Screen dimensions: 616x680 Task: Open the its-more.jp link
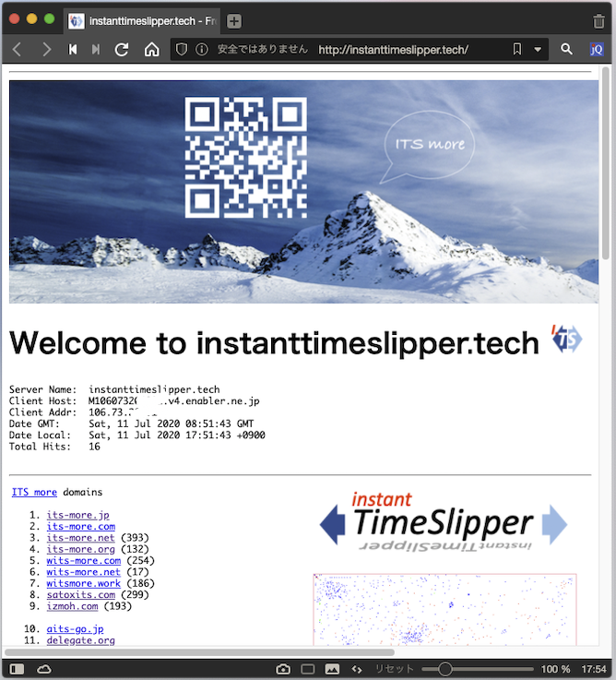(77, 515)
